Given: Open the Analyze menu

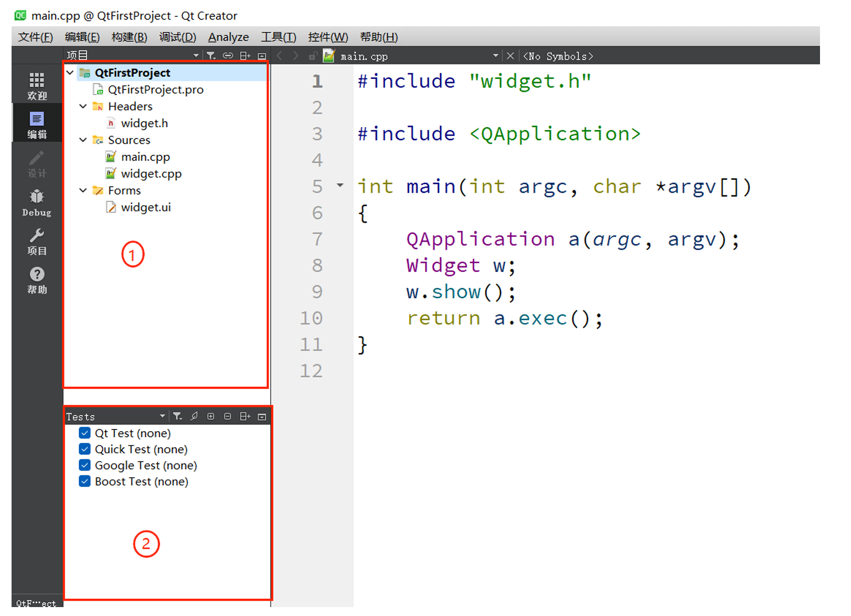Looking at the screenshot, I should pos(229,37).
